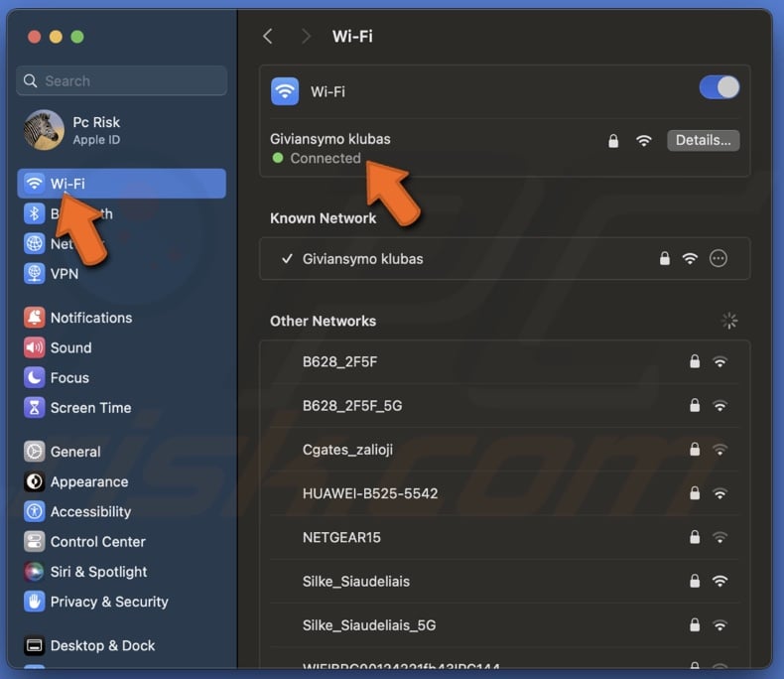Screen dimensions: 784x679
Task: Select Wi-Fi in the sidebar
Action: (x=121, y=184)
